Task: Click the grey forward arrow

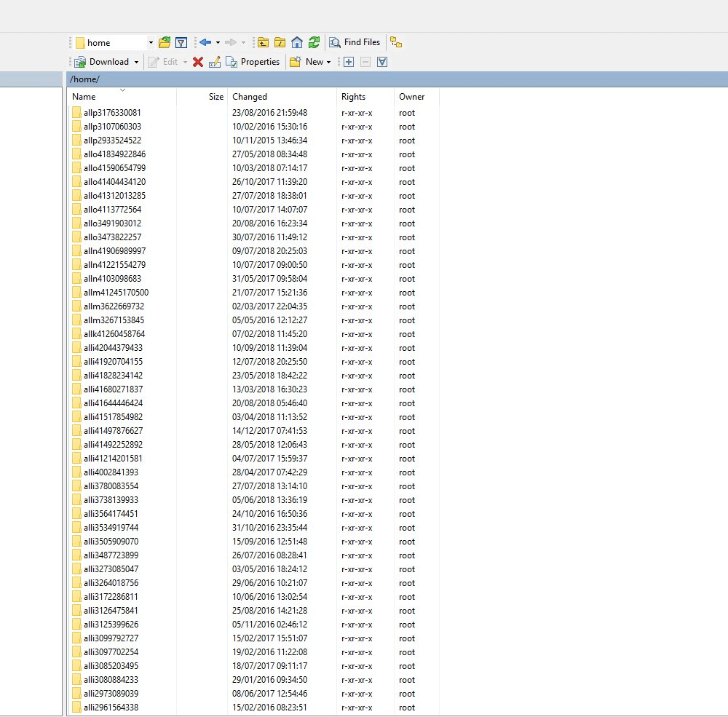Action: click(x=230, y=43)
